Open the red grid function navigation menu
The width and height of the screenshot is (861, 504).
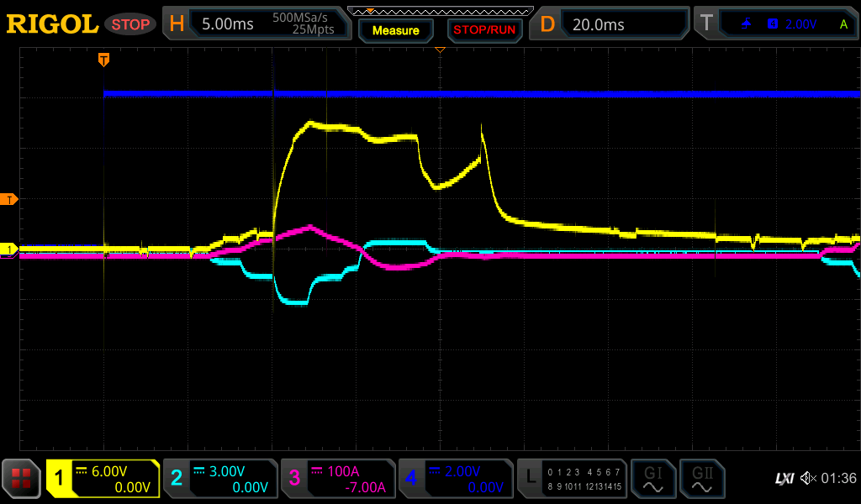(22, 479)
